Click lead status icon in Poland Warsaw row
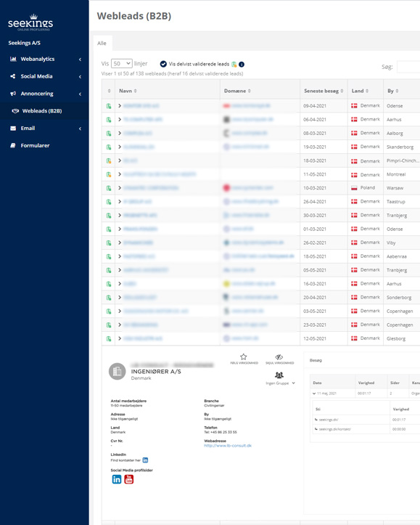Image resolution: width=420 pixels, height=525 pixels. point(109,188)
